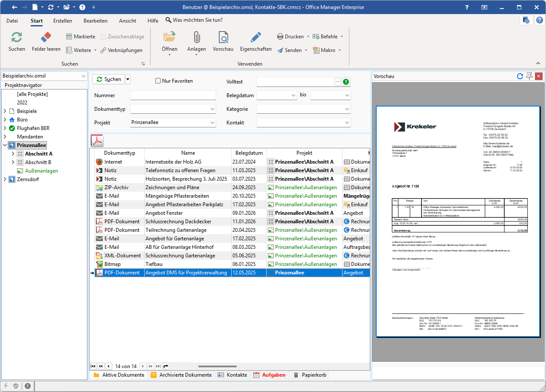
Task: Switch to the Erstellen ribbon tab
Action: [x=63, y=20]
